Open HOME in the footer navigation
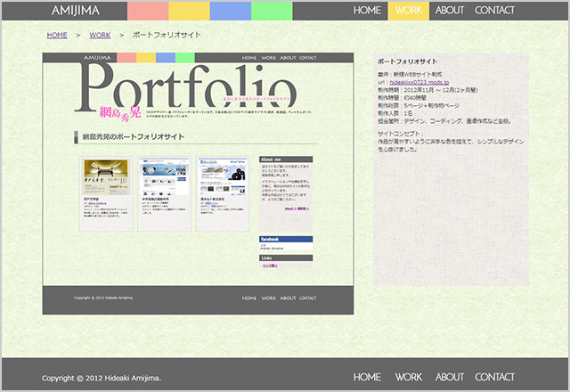Image resolution: width=570 pixels, height=392 pixels. (367, 377)
